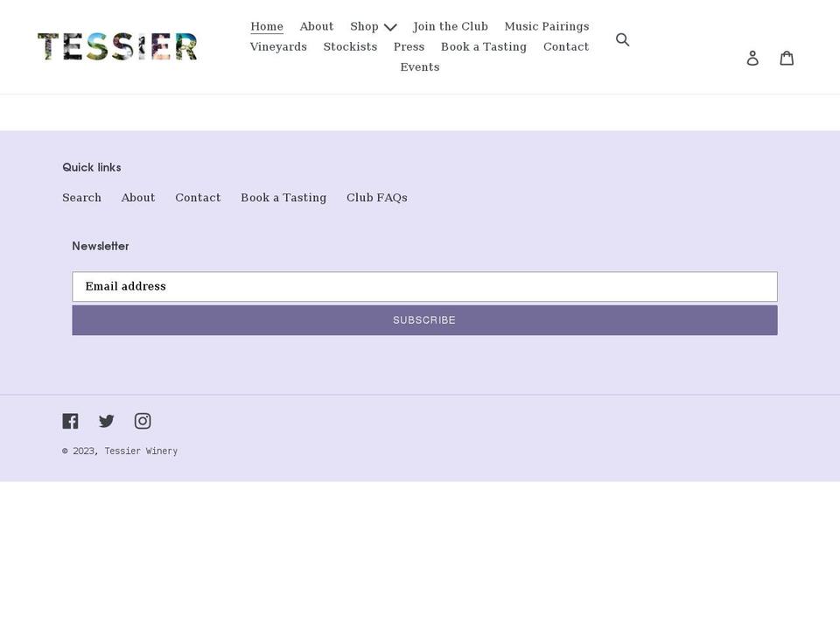
Task: Open About in the header navigation
Action: point(317,26)
